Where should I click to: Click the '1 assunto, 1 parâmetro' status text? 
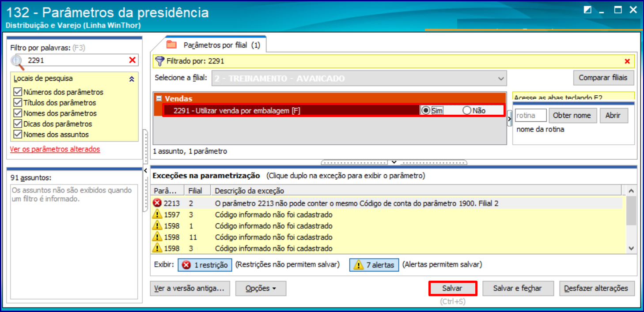(190, 151)
